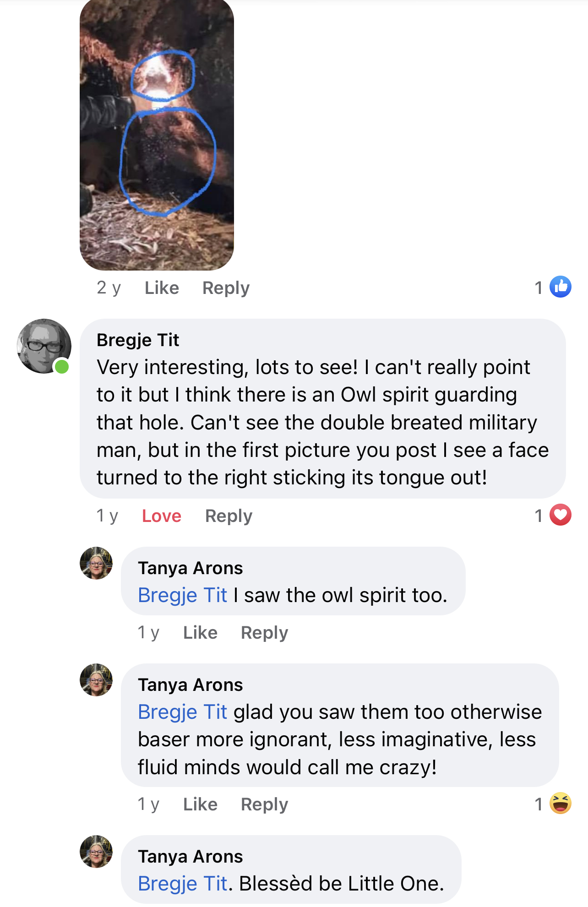Open the blue-circled tree hollow photo
588x907 pixels.
tap(157, 135)
